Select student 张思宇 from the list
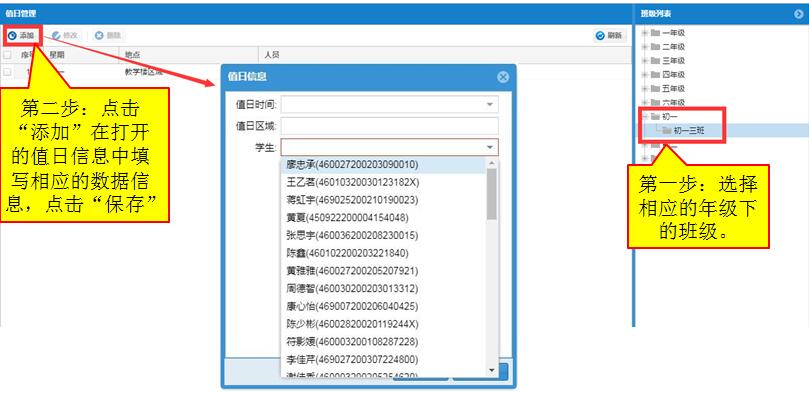 click(x=383, y=235)
